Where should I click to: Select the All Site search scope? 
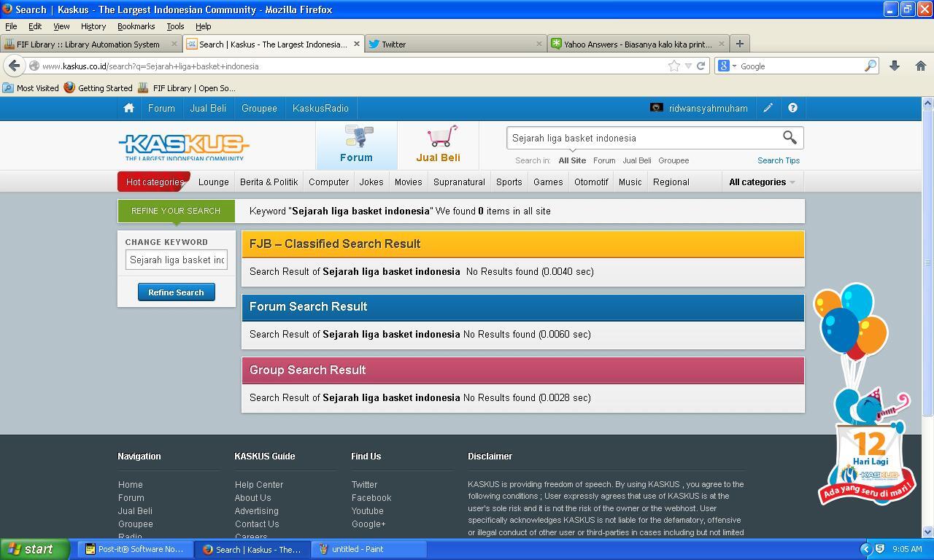coord(572,160)
